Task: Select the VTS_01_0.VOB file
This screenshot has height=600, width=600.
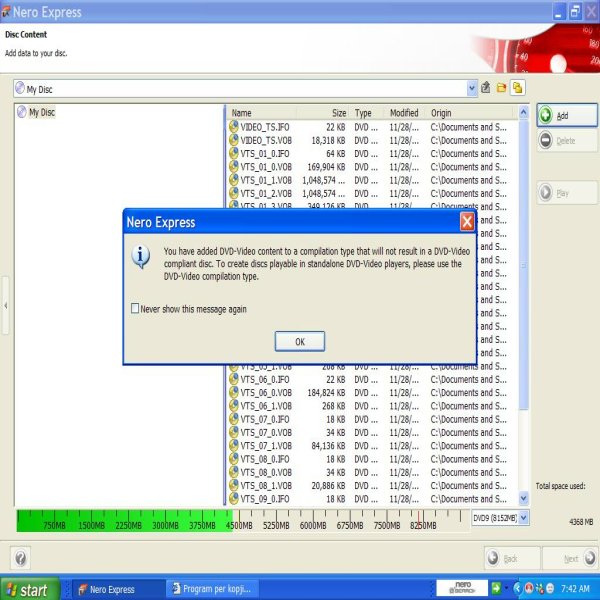Action: coord(266,167)
